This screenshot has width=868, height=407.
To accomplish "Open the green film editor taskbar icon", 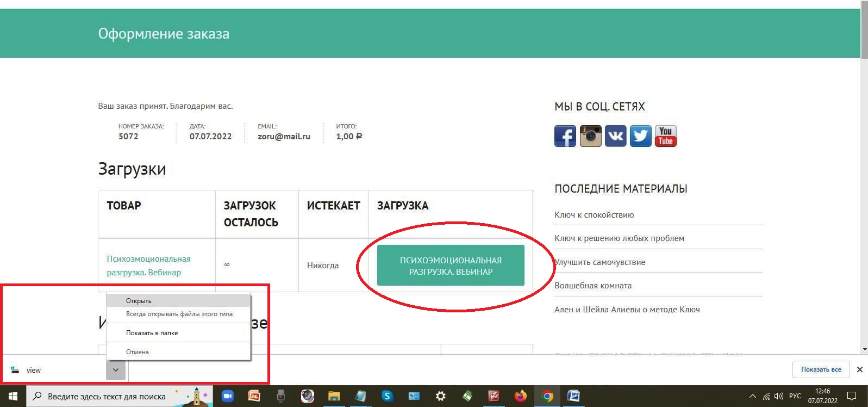I will pyautogui.click(x=467, y=396).
